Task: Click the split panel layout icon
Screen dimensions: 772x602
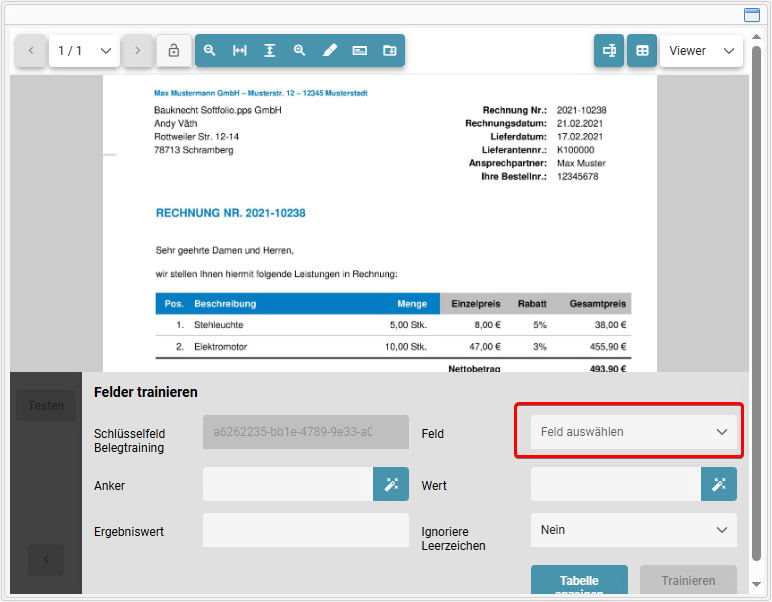Action: [609, 50]
